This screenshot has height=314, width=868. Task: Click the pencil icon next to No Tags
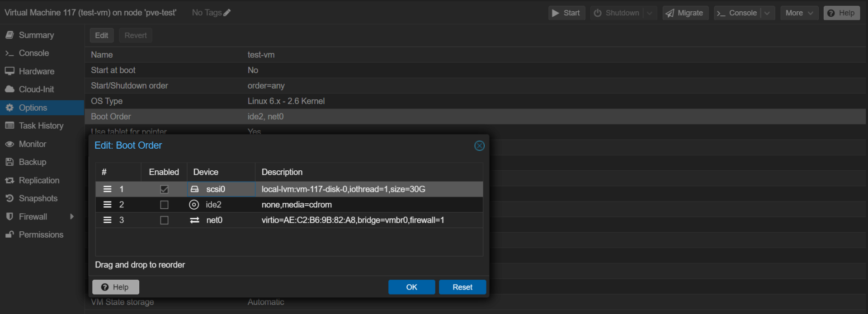[x=227, y=13]
